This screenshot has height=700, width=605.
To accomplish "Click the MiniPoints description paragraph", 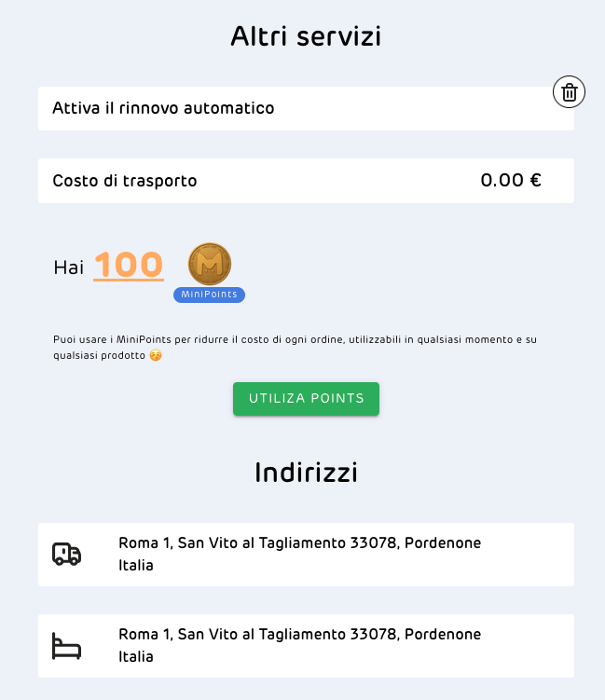I will [295, 340].
